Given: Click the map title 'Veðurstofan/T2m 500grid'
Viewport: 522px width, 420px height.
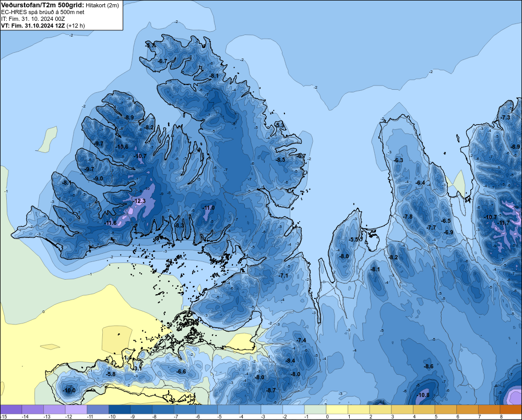Looking at the screenshot, I should 43,5.
